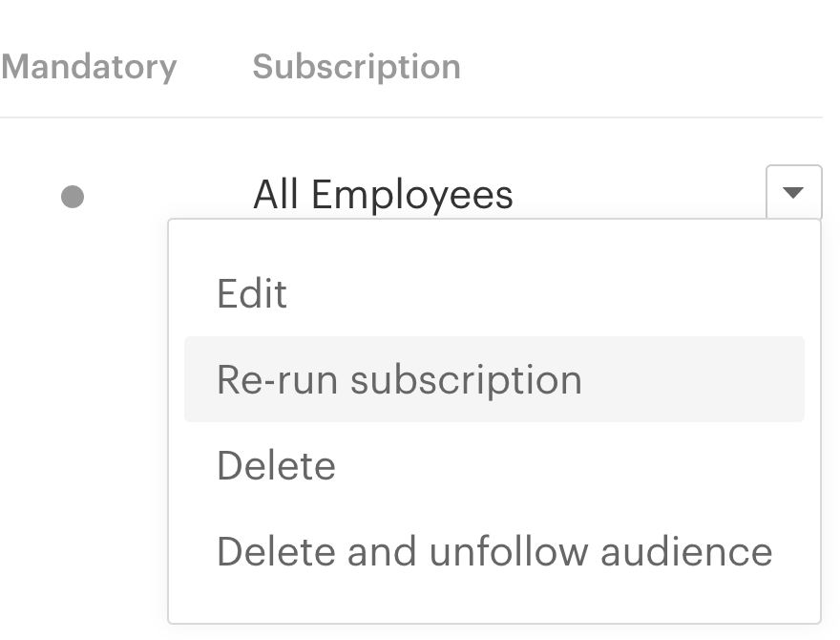Select Delete and unfollow audience
This screenshot has width=840, height=640.
tap(493, 552)
